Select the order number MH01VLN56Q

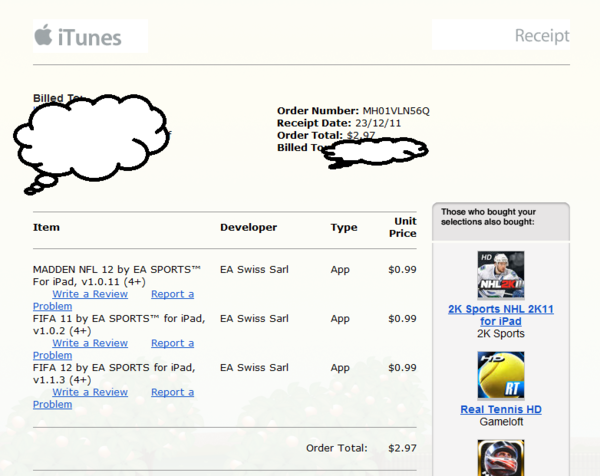(x=396, y=110)
